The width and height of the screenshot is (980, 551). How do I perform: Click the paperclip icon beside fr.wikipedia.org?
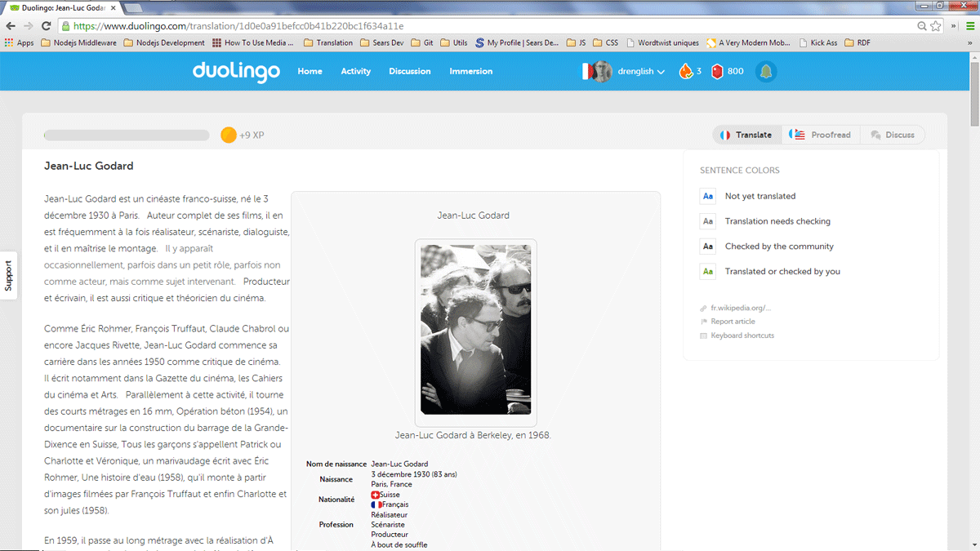[702, 308]
